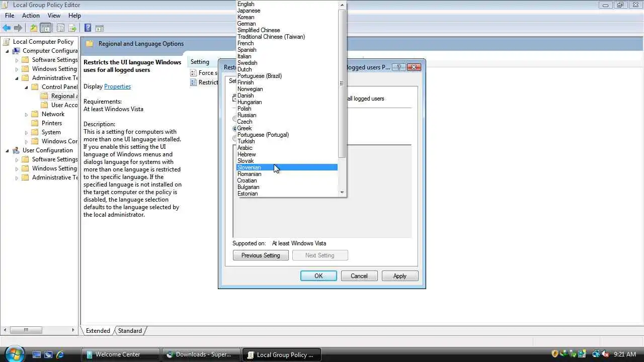Click the dialog's question-mark help button
This screenshot has height=362, width=644.
pyautogui.click(x=399, y=67)
